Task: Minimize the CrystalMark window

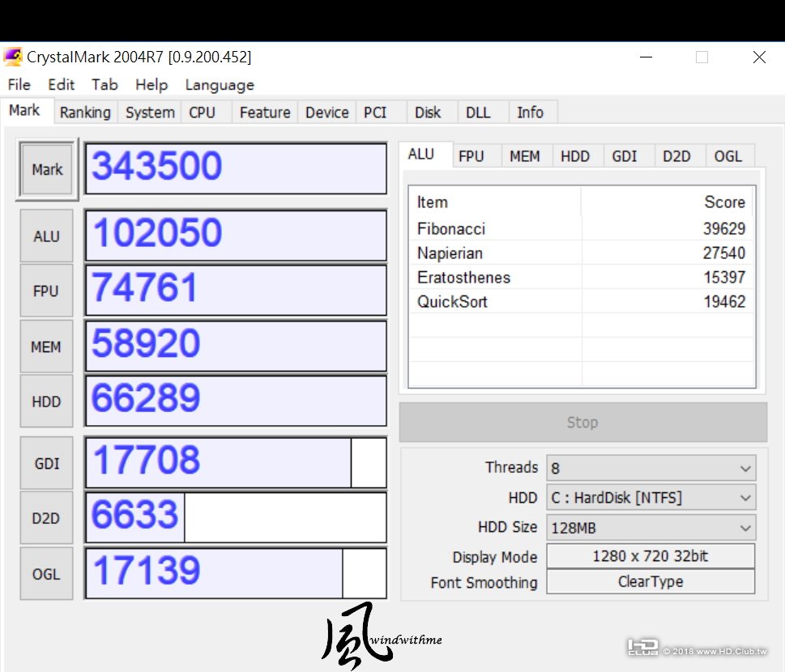Action: 646,57
